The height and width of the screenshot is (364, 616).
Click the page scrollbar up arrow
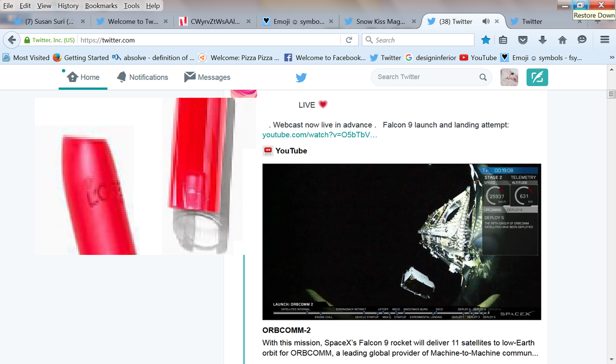611,70
